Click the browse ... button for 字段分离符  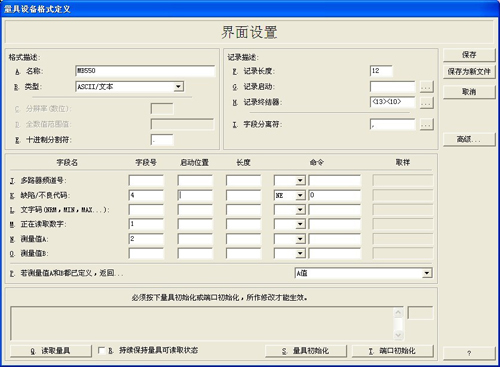tap(427, 125)
